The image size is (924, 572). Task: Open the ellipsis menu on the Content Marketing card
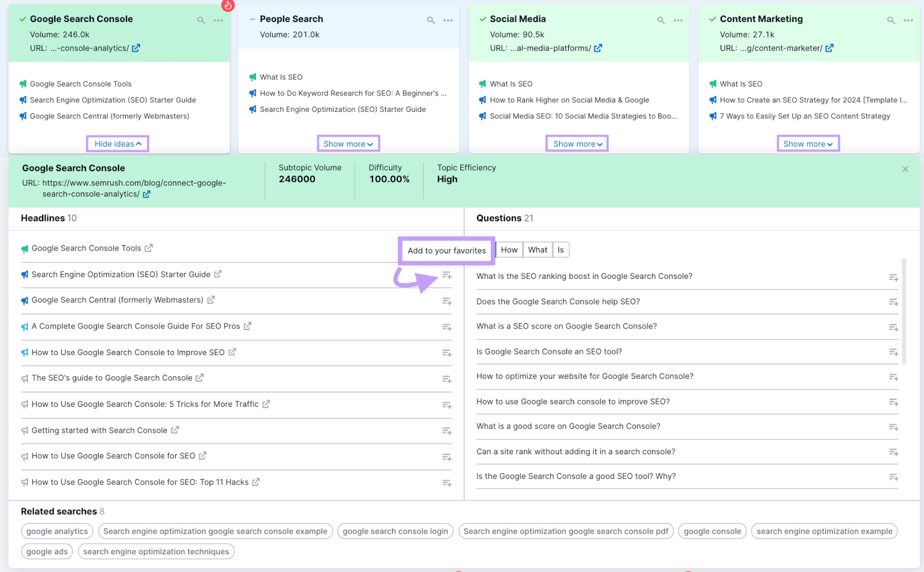pyautogui.click(x=908, y=20)
